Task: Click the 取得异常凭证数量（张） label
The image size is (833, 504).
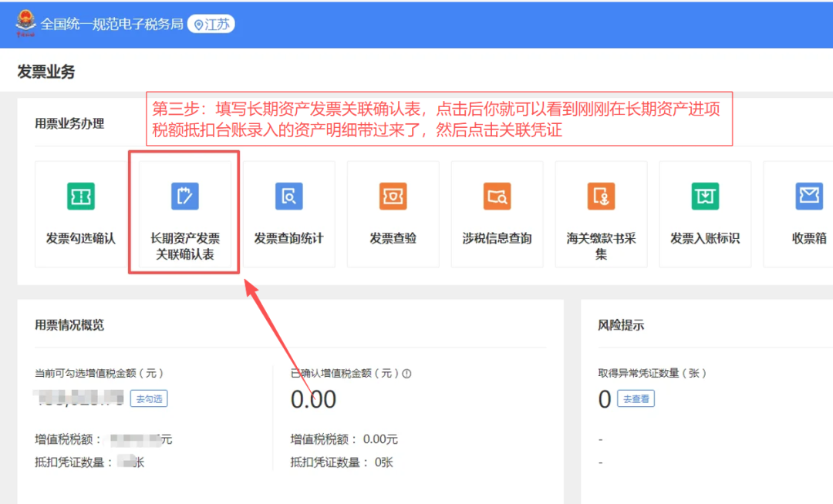Action: (x=653, y=374)
